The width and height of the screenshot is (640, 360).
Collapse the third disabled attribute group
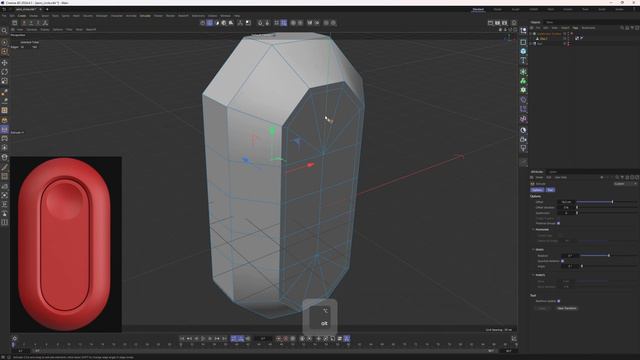[x=533, y=275]
